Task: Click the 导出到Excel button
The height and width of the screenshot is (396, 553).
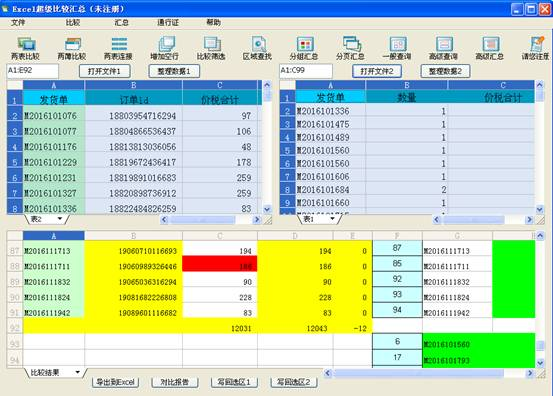Action: [x=116, y=382]
